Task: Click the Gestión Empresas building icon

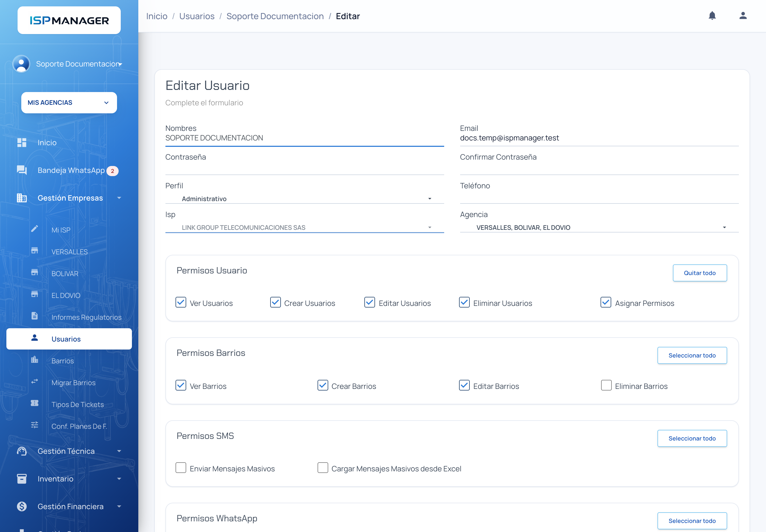Action: pyautogui.click(x=22, y=198)
